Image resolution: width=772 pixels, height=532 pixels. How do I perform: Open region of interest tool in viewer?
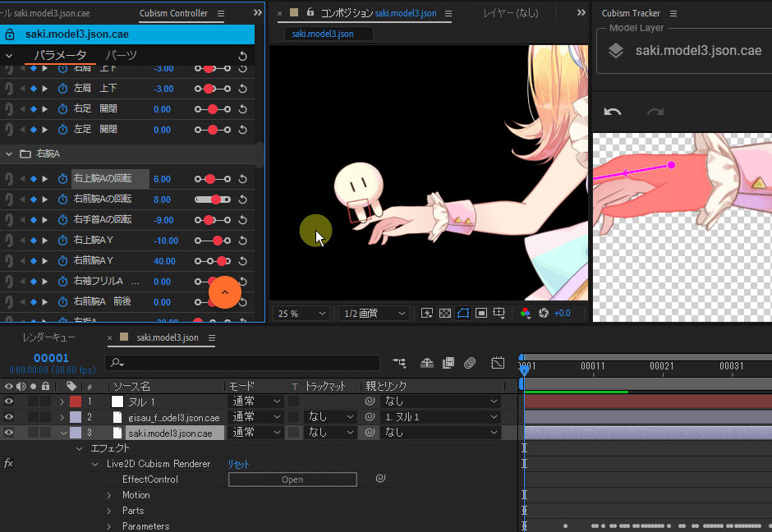pyautogui.click(x=482, y=314)
